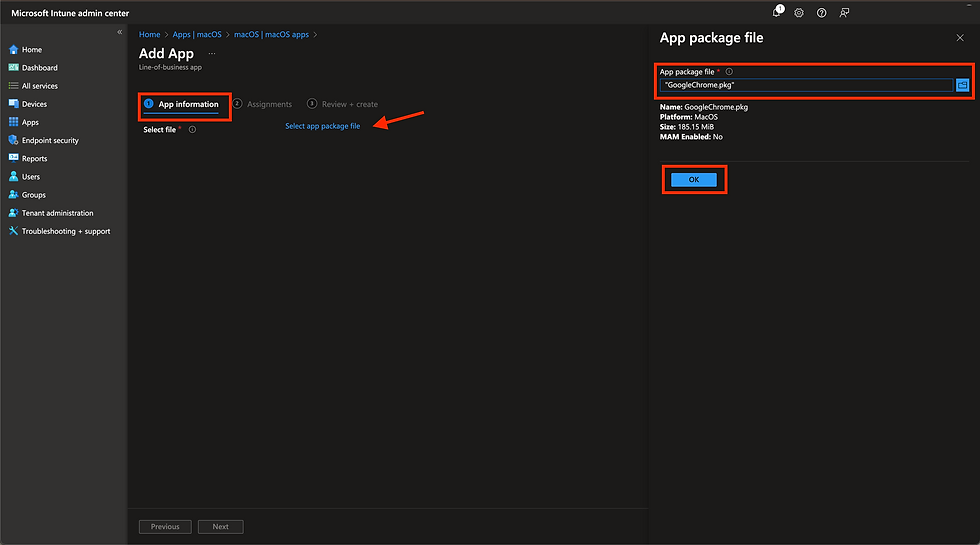Click the Endpoint security shield icon
This screenshot has width=980, height=545.
[13, 140]
